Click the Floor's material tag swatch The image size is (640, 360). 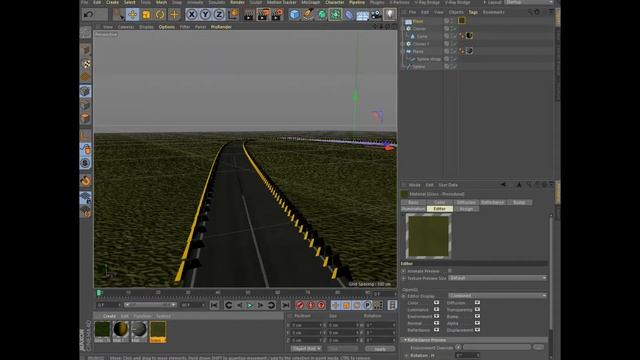click(x=462, y=20)
